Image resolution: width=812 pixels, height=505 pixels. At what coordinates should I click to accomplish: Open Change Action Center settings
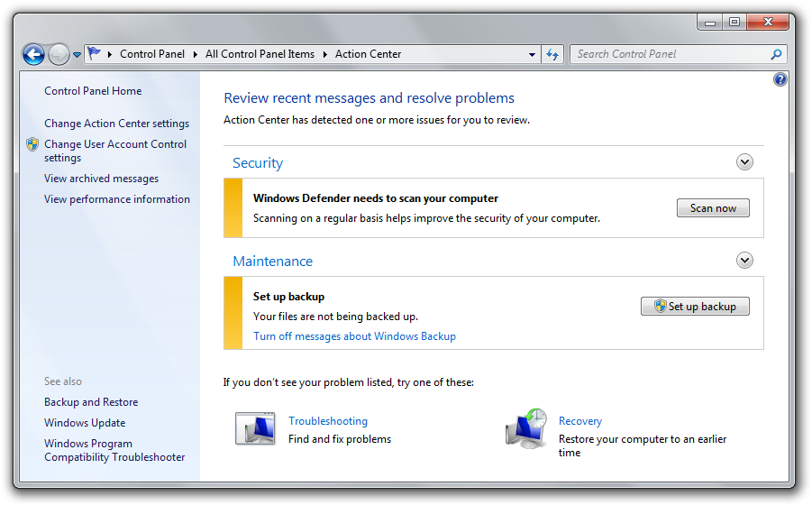tap(116, 124)
